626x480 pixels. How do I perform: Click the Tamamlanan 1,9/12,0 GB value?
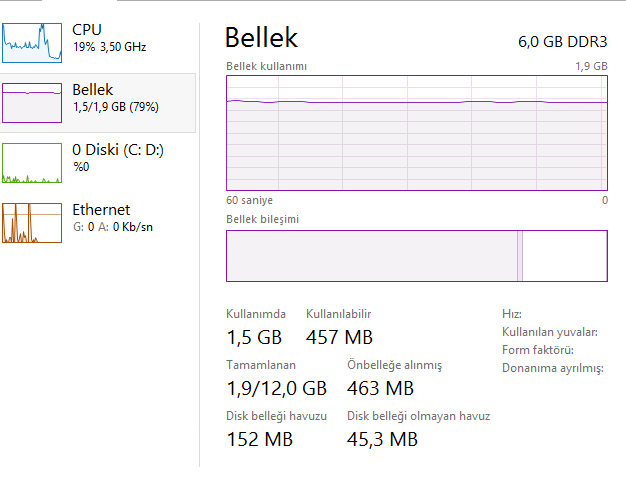pyautogui.click(x=277, y=388)
